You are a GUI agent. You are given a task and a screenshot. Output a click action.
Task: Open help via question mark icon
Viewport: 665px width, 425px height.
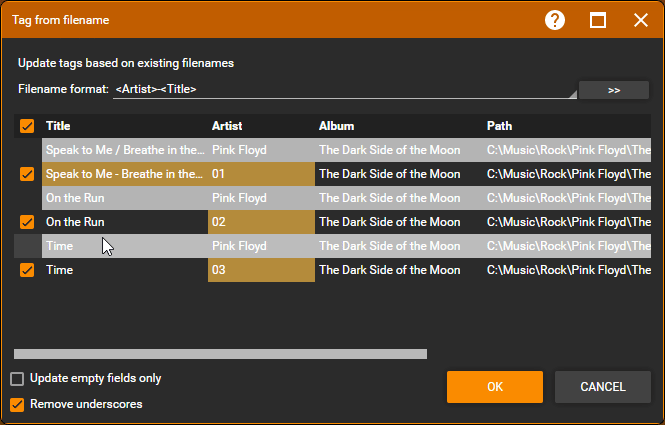(x=555, y=20)
